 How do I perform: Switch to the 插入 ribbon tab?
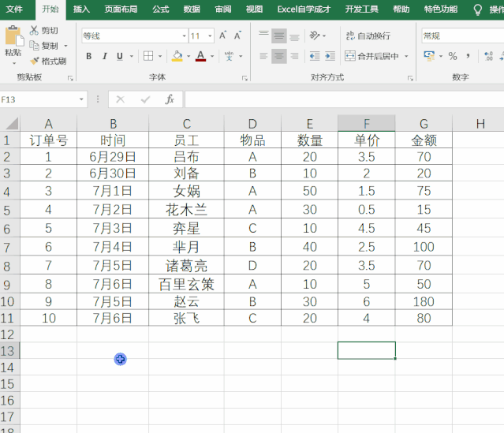pos(81,9)
